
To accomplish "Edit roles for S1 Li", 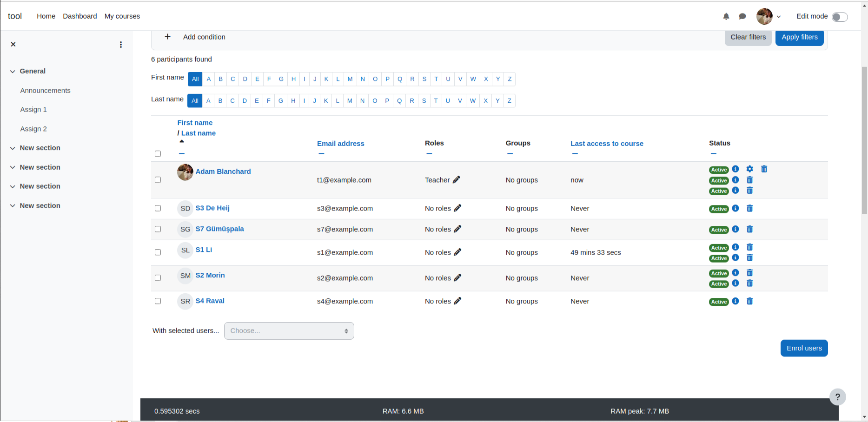I will click(x=457, y=252).
